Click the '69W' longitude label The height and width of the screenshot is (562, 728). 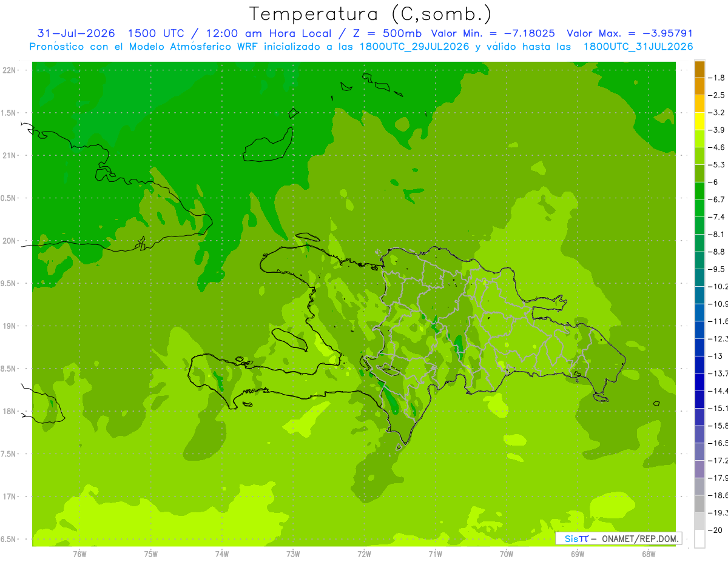578,554
